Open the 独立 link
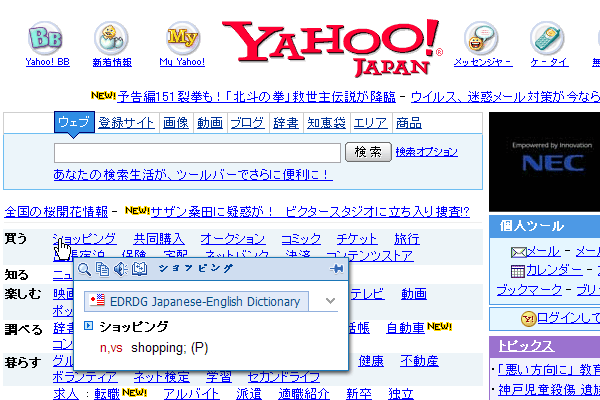This screenshot has height=400, width=600. [x=401, y=394]
